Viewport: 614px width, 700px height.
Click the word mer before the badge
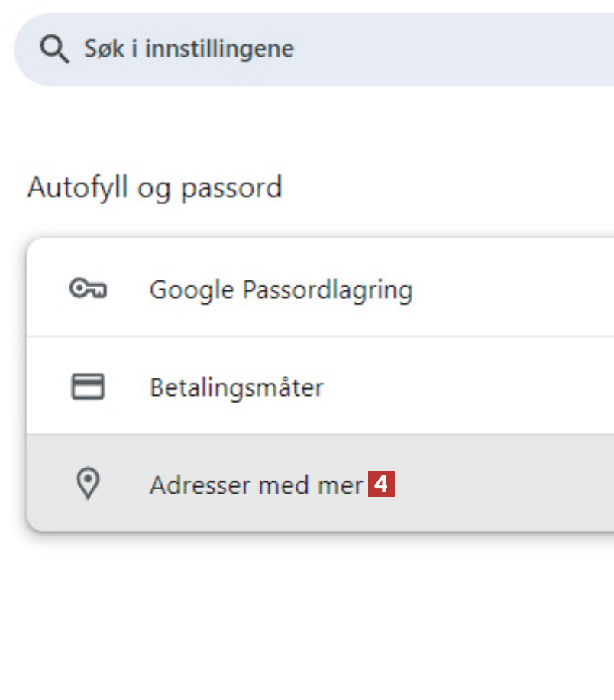point(341,485)
